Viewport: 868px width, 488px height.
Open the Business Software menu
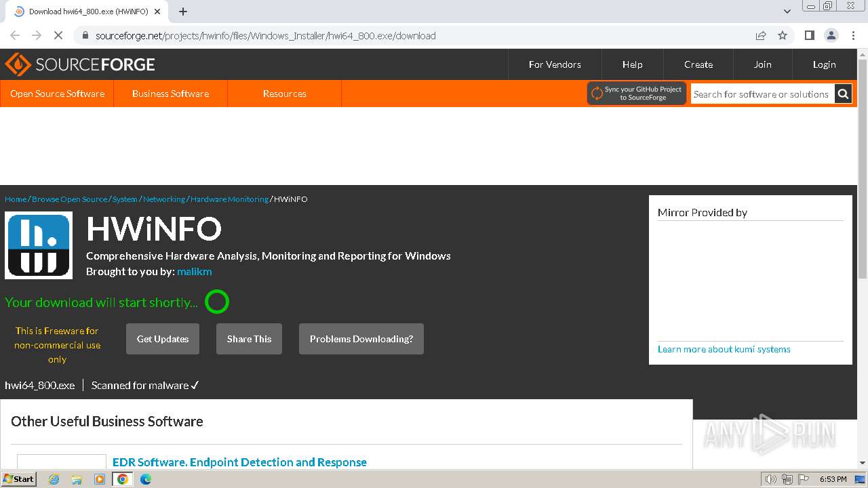click(x=170, y=94)
